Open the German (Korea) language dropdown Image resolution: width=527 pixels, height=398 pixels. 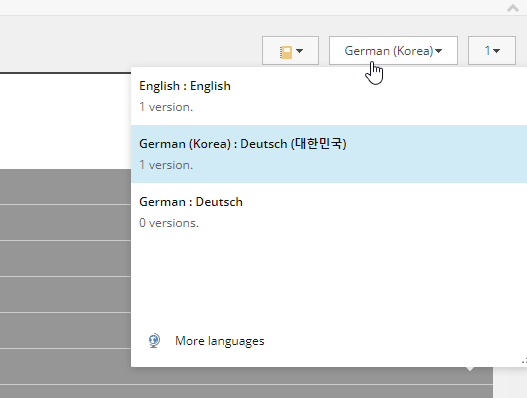click(x=393, y=51)
